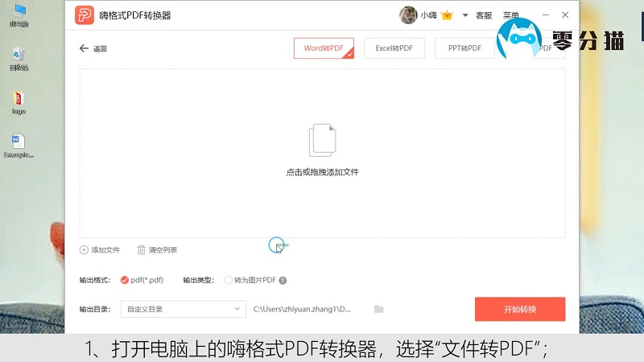This screenshot has width=644, height=362.
Task: Click the VIP crown icon
Action: click(x=447, y=15)
